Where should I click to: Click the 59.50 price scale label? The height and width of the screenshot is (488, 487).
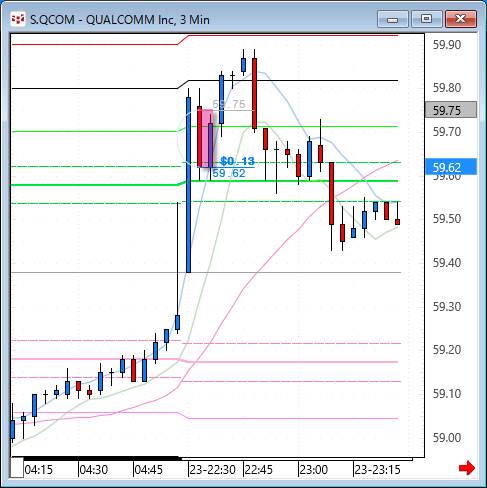447,219
